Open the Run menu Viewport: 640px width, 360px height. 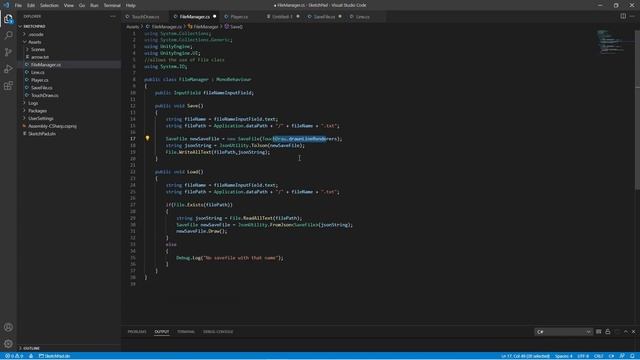(x=94, y=5)
